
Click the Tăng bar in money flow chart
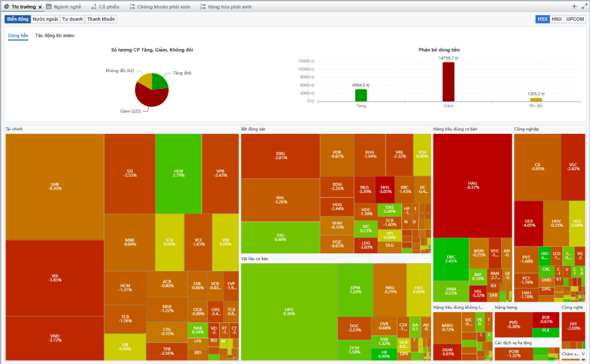361,95
